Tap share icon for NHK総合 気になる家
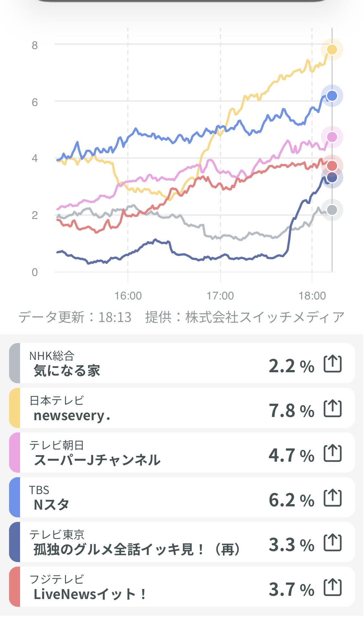The image size is (364, 623). [333, 363]
